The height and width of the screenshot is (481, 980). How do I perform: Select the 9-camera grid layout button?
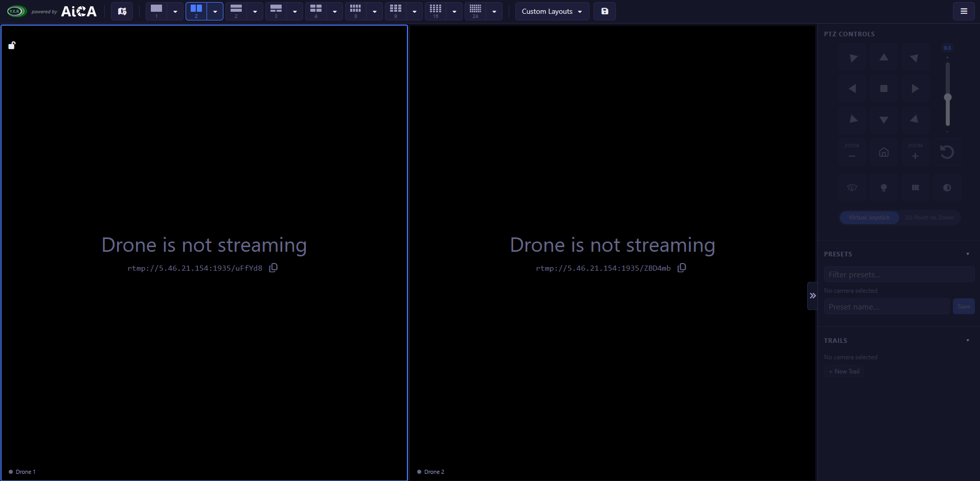[x=396, y=11]
